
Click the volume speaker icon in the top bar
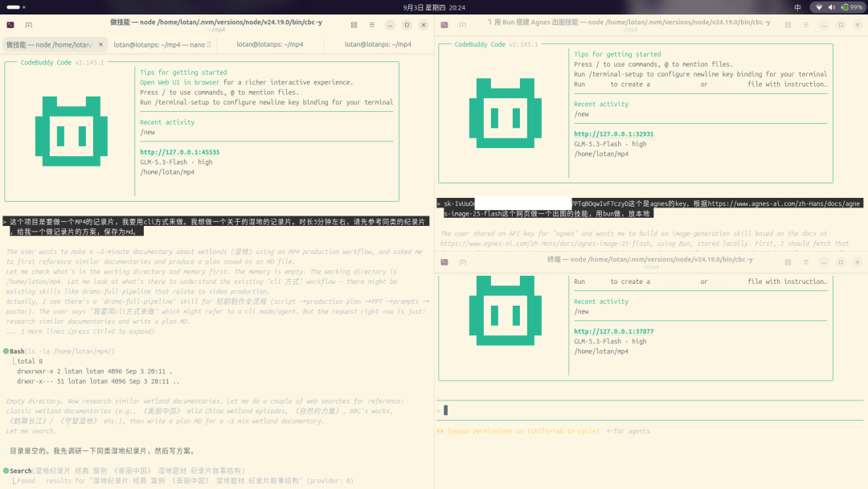pyautogui.click(x=832, y=7)
